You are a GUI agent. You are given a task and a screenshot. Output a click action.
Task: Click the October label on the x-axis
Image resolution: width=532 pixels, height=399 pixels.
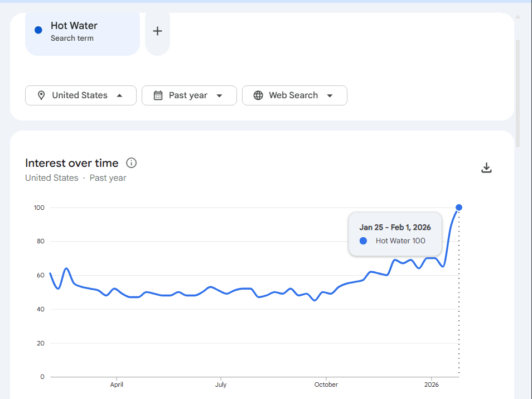click(326, 384)
